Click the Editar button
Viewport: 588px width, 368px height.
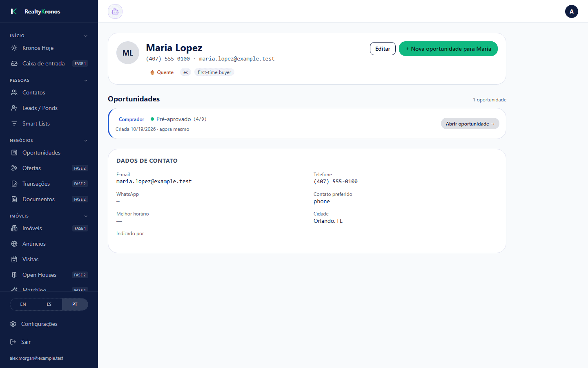(x=383, y=49)
